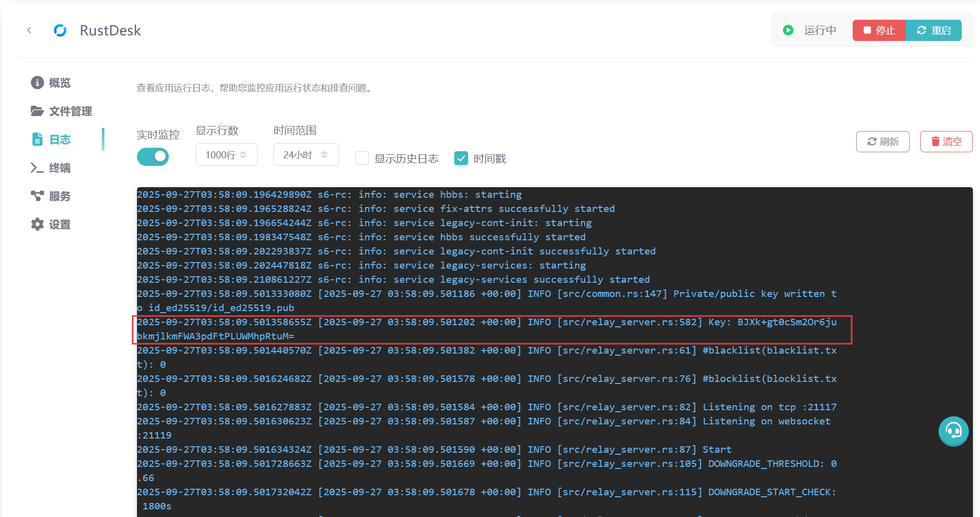Click the prompt icon beside 终端
Screen dimensions: 980x517
37,167
